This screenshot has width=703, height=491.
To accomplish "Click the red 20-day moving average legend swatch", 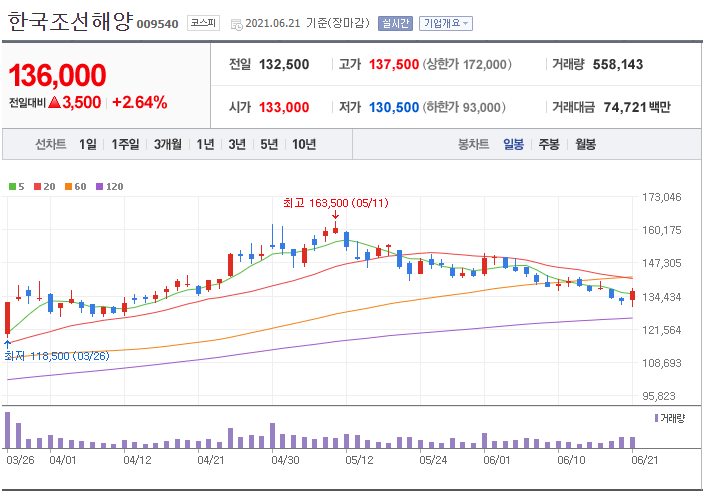I will point(38,187).
